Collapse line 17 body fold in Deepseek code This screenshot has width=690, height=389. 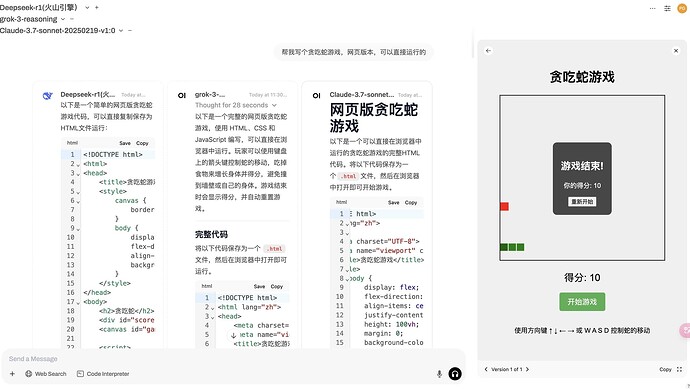coord(78,303)
